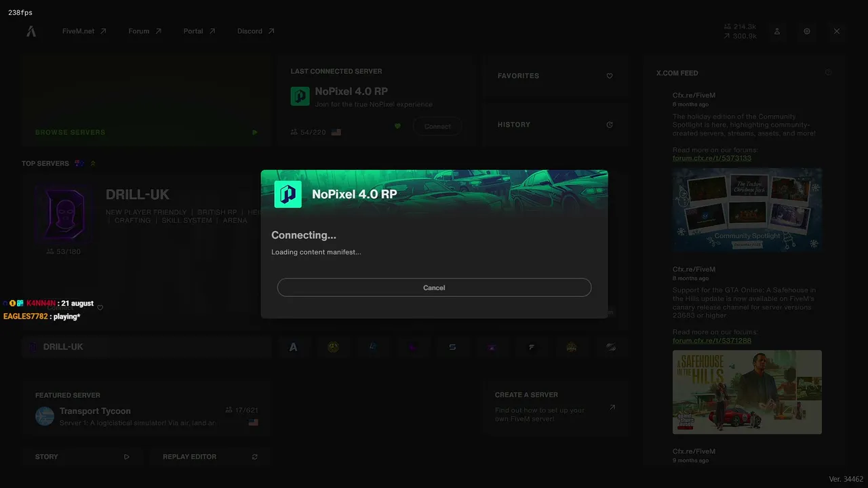Click the Replay Editor refresh icon

pos(255,457)
